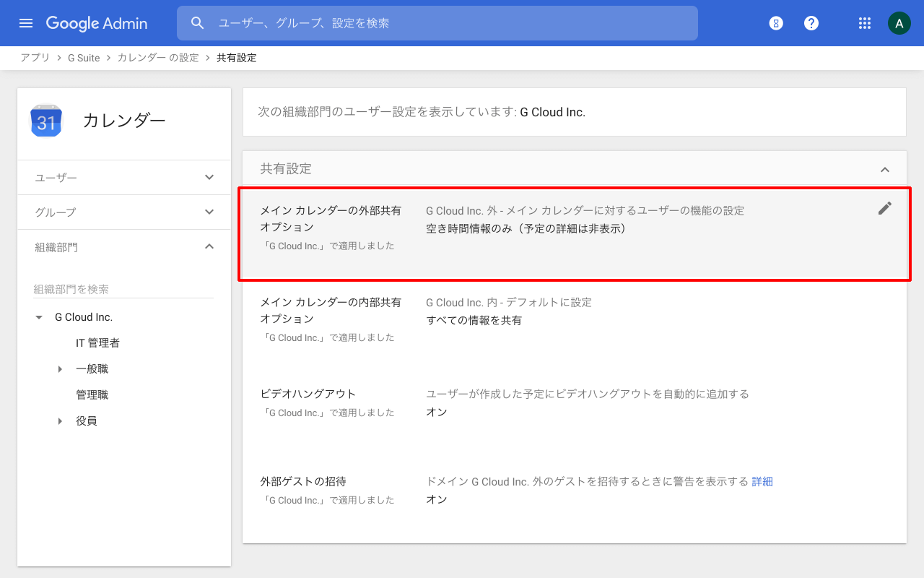Focus the 組織部門を検索 field
924x578 pixels.
(123, 289)
